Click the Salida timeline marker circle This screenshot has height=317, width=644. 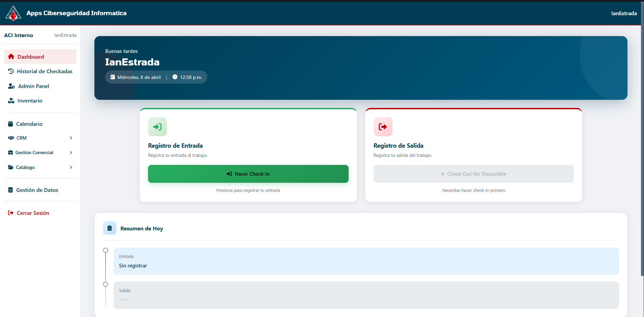pyautogui.click(x=106, y=284)
